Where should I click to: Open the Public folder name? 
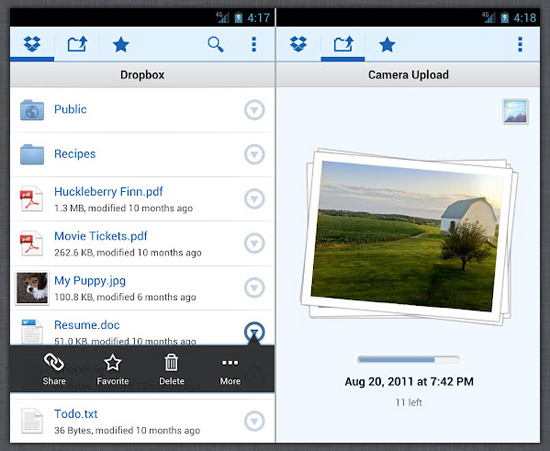(71, 109)
